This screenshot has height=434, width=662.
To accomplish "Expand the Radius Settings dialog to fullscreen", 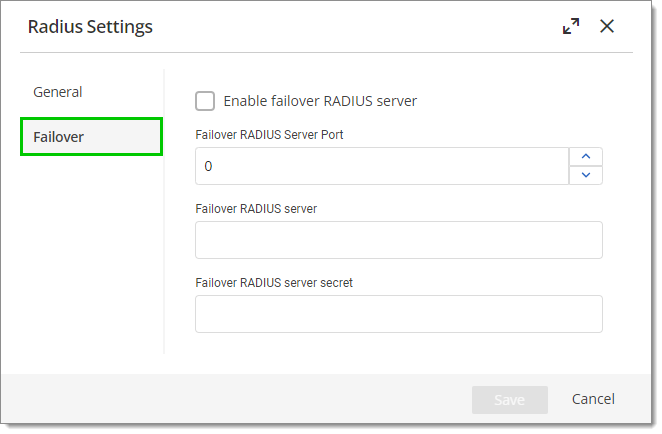I will (571, 26).
